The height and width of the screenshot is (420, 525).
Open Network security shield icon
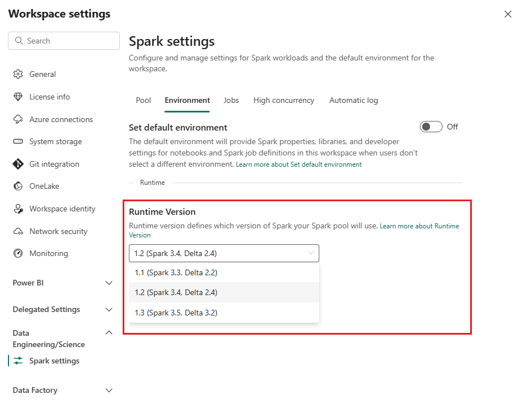[x=18, y=231]
